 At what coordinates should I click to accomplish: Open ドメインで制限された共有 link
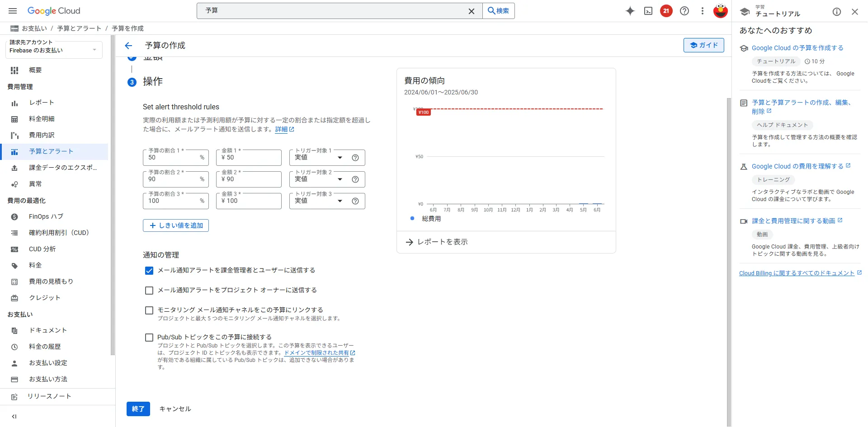(x=319, y=353)
